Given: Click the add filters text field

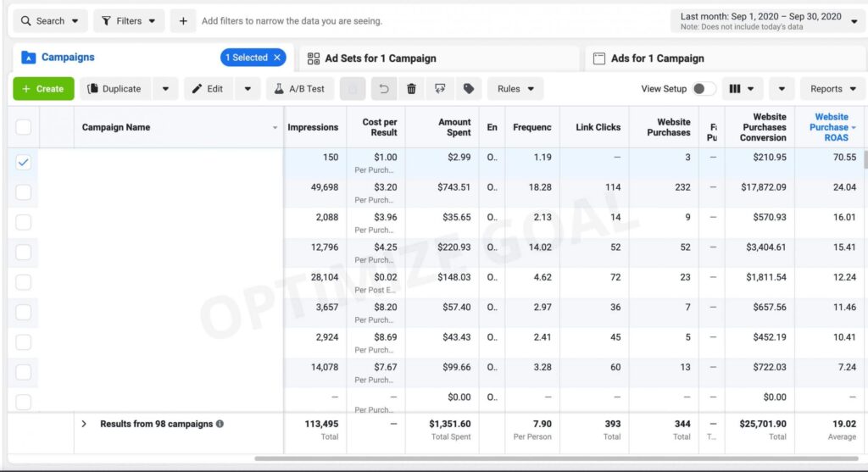Looking at the screenshot, I should click(292, 21).
